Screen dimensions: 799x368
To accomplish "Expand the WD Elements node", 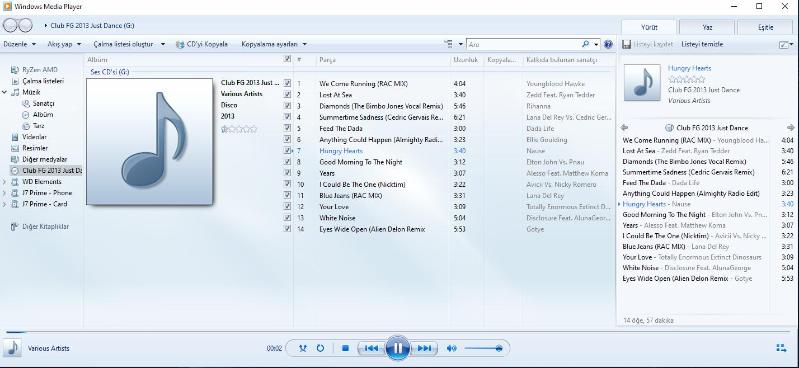I will [x=5, y=182].
